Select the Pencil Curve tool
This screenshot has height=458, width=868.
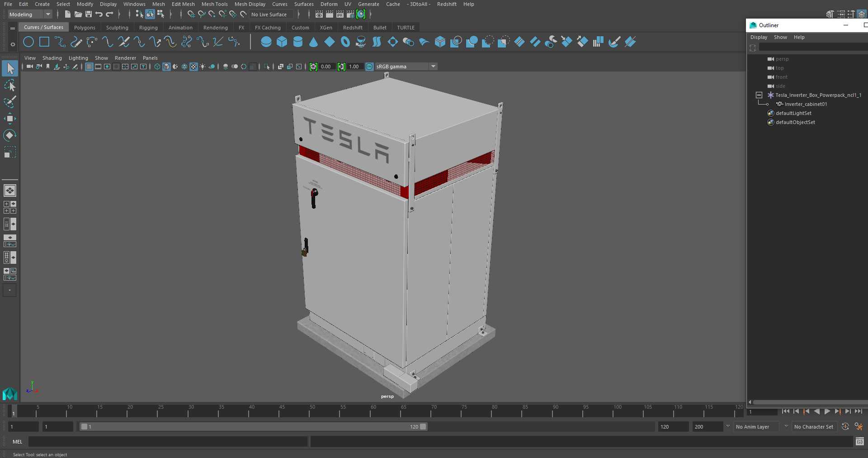click(76, 42)
